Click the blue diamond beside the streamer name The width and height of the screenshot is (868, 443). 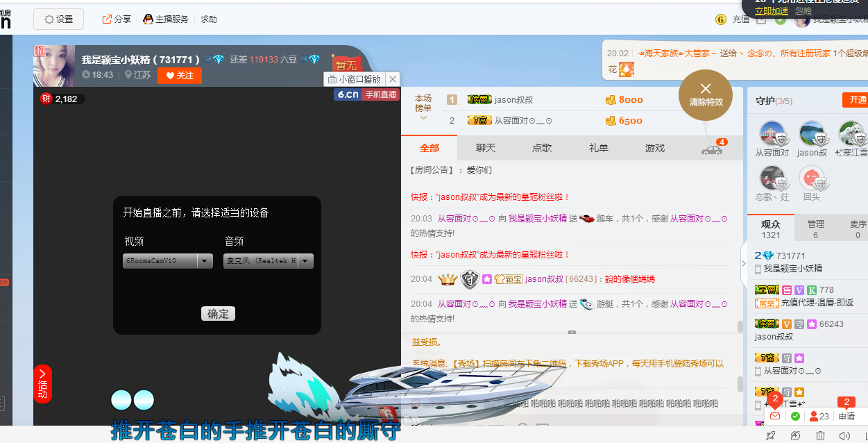pyautogui.click(x=218, y=60)
